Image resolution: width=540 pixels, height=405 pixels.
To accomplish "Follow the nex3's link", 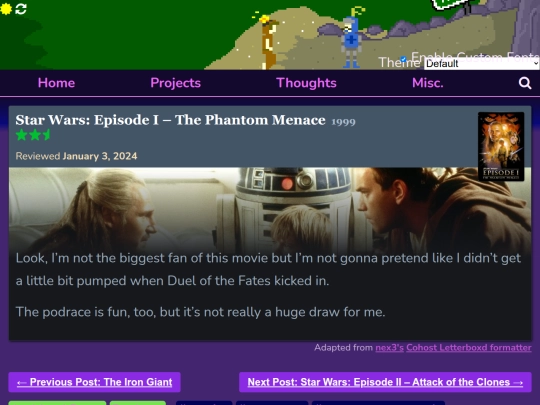I will [x=389, y=348].
